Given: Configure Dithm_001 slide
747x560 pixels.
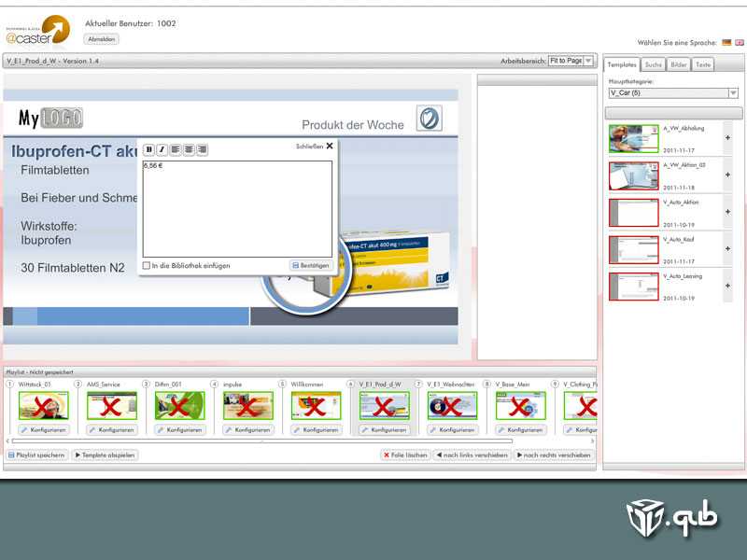Looking at the screenshot, I should click(179, 430).
